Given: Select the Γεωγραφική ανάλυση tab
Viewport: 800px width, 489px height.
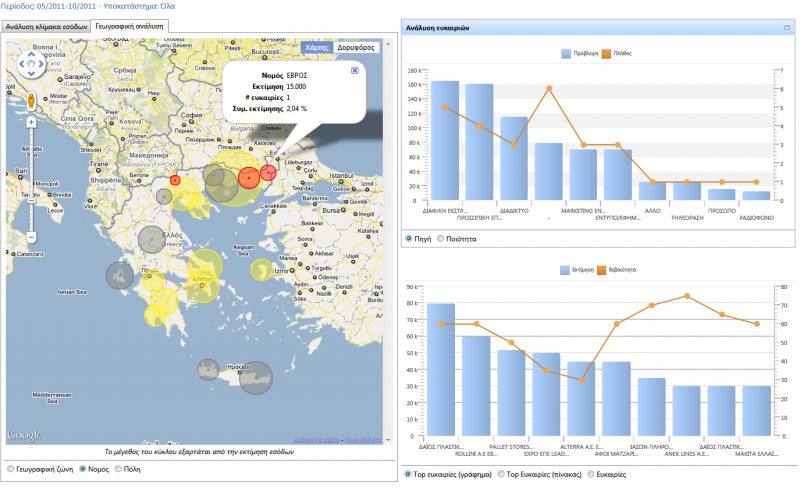Looking at the screenshot, I should [130, 26].
